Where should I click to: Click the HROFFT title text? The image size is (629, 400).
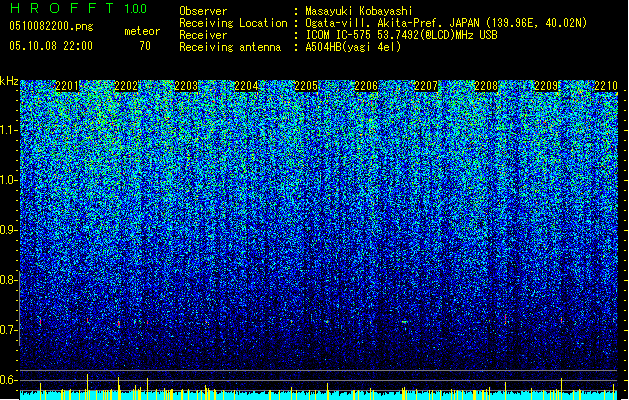click(x=62, y=8)
